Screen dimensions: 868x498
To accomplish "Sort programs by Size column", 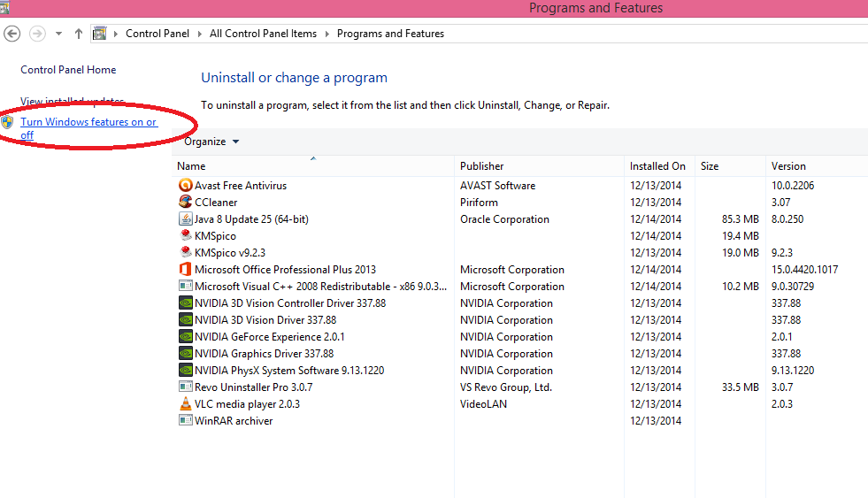I will coord(730,166).
